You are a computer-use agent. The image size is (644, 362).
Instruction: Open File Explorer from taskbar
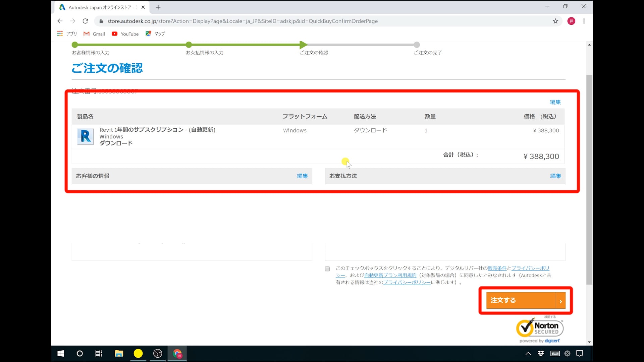(x=119, y=353)
